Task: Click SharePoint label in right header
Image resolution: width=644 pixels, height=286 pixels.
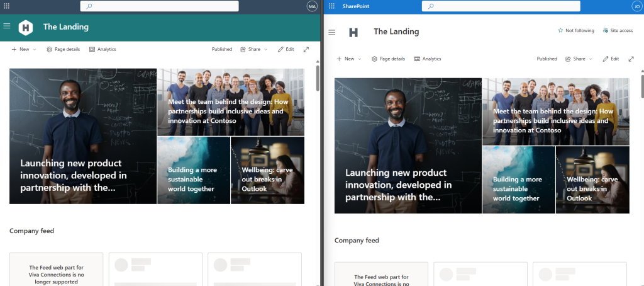Action: point(356,6)
